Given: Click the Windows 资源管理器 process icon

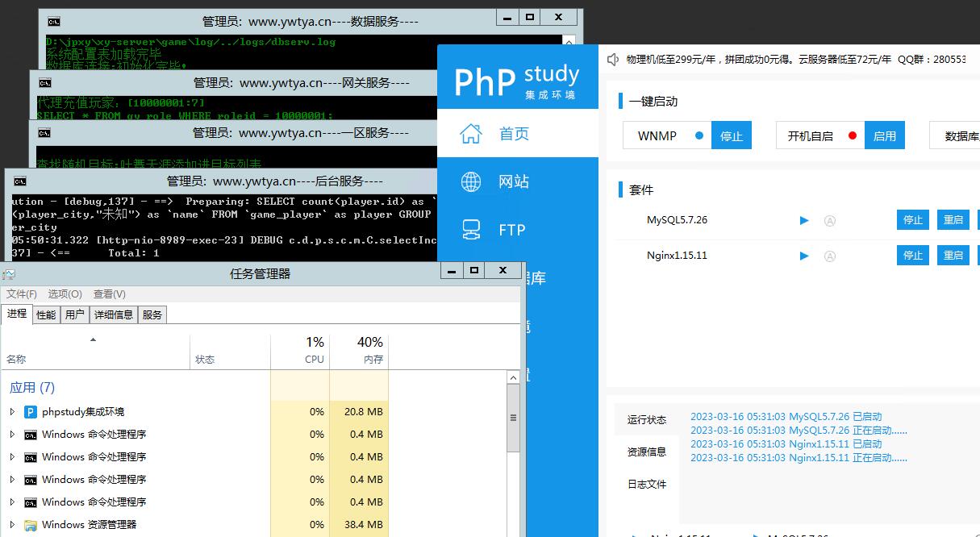Looking at the screenshot, I should [x=31, y=525].
